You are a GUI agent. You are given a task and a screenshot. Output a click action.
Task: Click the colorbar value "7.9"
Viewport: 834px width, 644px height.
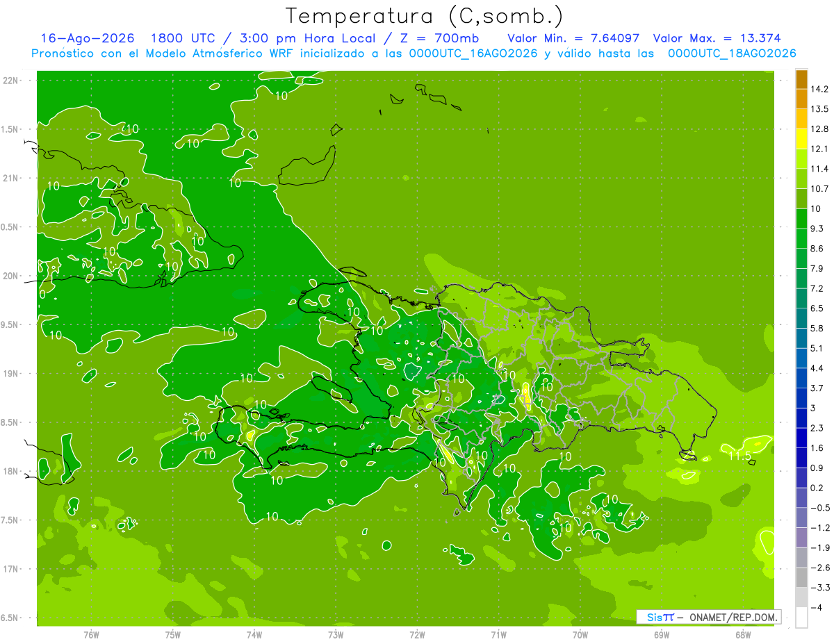(x=817, y=268)
